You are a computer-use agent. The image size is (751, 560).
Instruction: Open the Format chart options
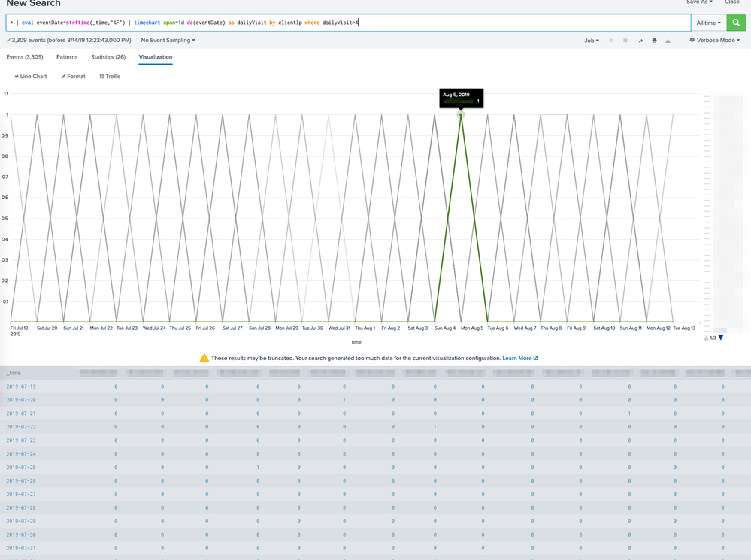pyautogui.click(x=74, y=77)
